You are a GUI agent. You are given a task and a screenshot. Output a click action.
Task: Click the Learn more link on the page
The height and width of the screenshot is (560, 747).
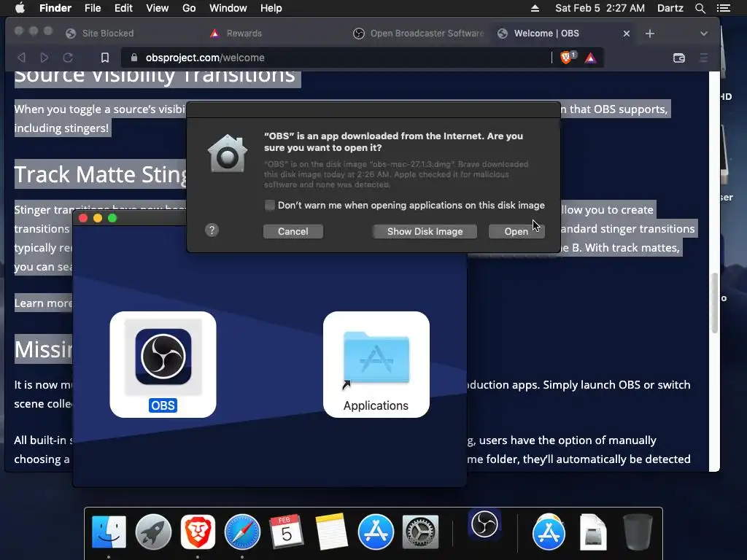point(43,303)
